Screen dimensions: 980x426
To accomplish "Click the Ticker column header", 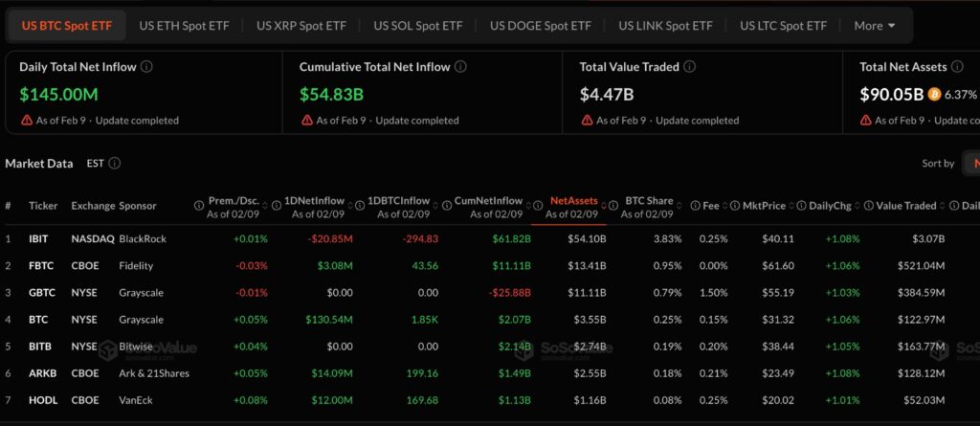I will pyautogui.click(x=43, y=206).
